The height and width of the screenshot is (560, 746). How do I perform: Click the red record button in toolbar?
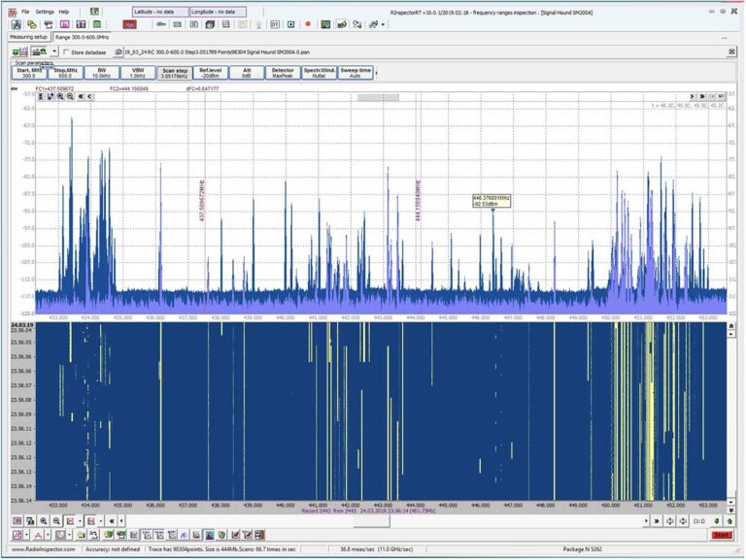click(x=308, y=23)
